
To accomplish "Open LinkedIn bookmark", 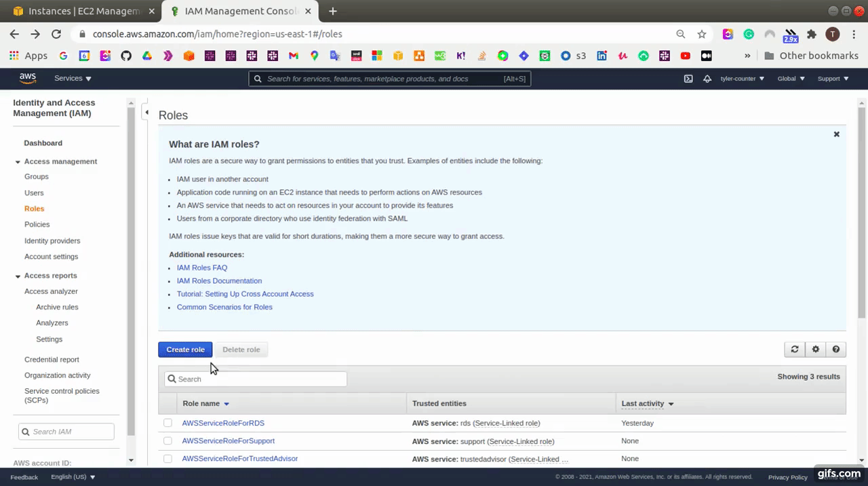I will pyautogui.click(x=601, y=56).
